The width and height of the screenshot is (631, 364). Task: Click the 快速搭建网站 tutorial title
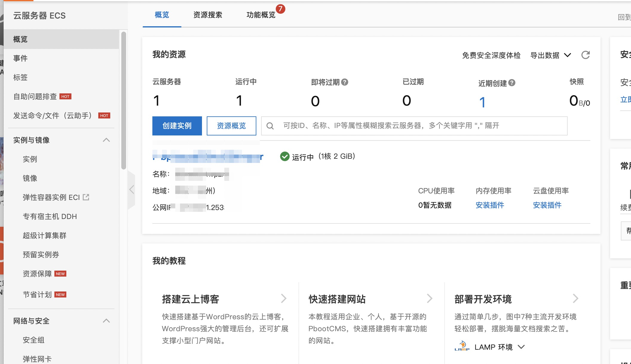(x=337, y=299)
